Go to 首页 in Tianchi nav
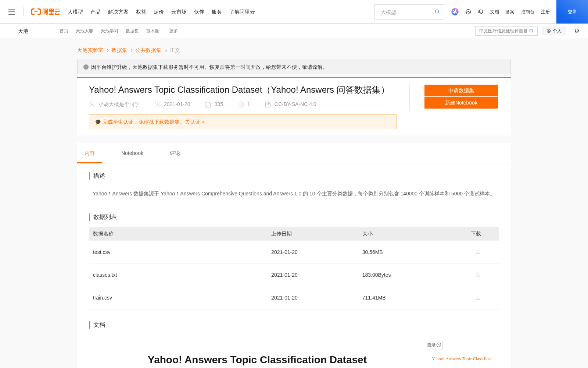The width and height of the screenshot is (588, 368). pyautogui.click(x=64, y=31)
